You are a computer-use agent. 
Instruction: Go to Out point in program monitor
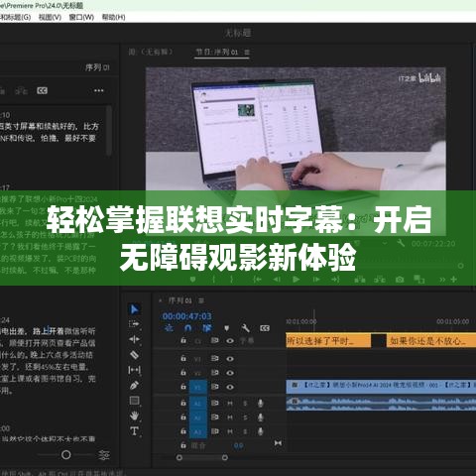[x=336, y=280]
